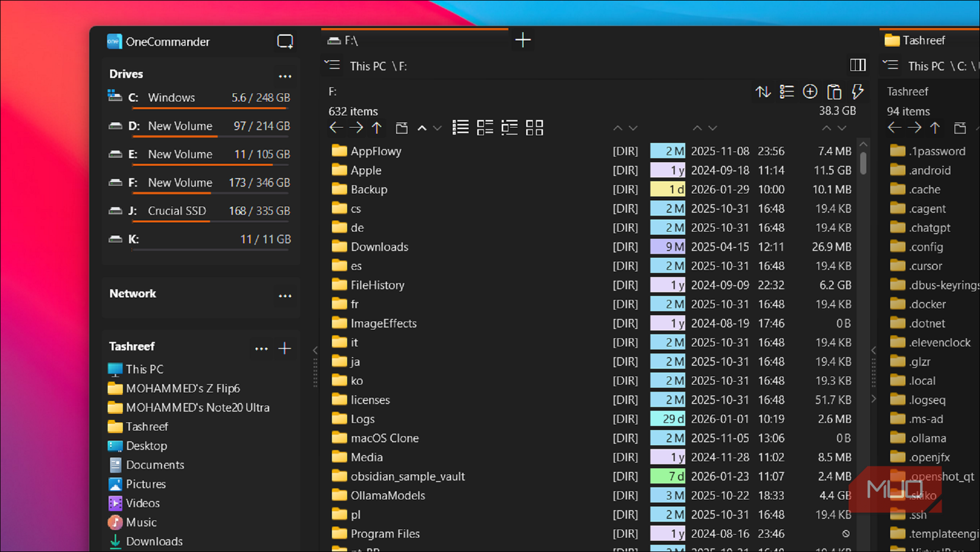Click the new item plus icon
980x552 pixels.
[810, 92]
